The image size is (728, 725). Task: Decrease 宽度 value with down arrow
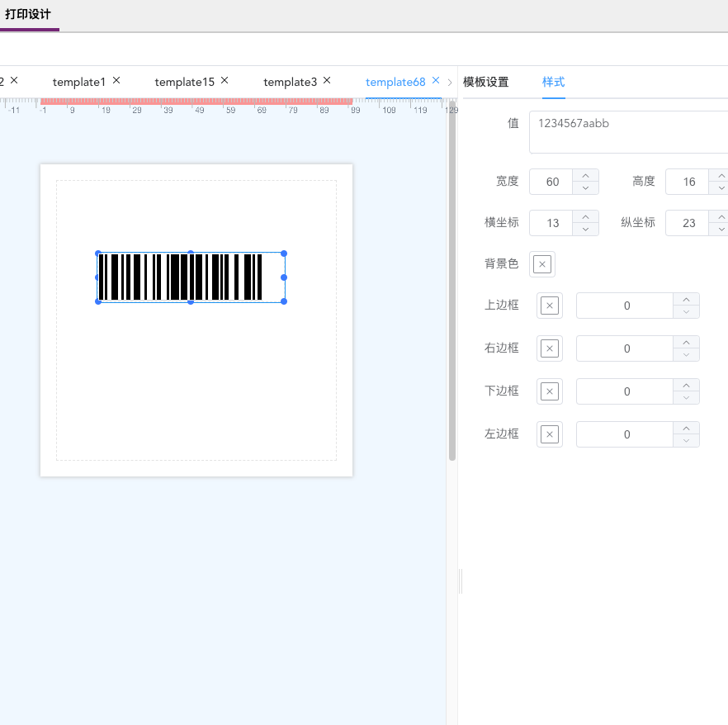585,188
